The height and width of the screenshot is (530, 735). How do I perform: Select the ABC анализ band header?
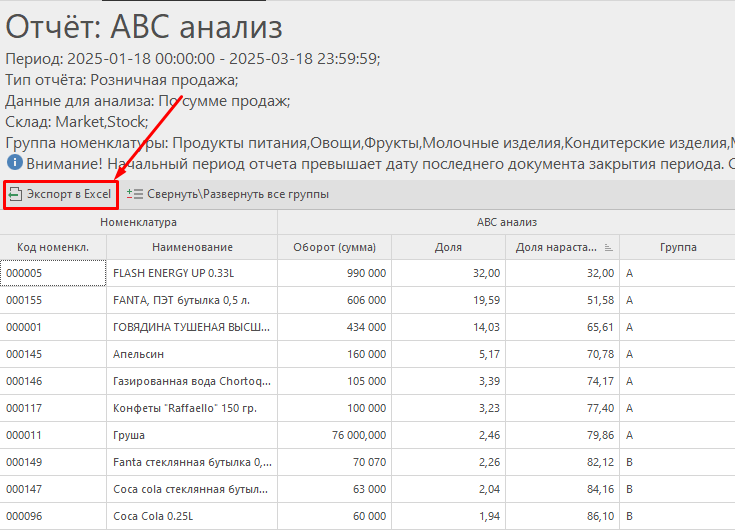(506, 222)
